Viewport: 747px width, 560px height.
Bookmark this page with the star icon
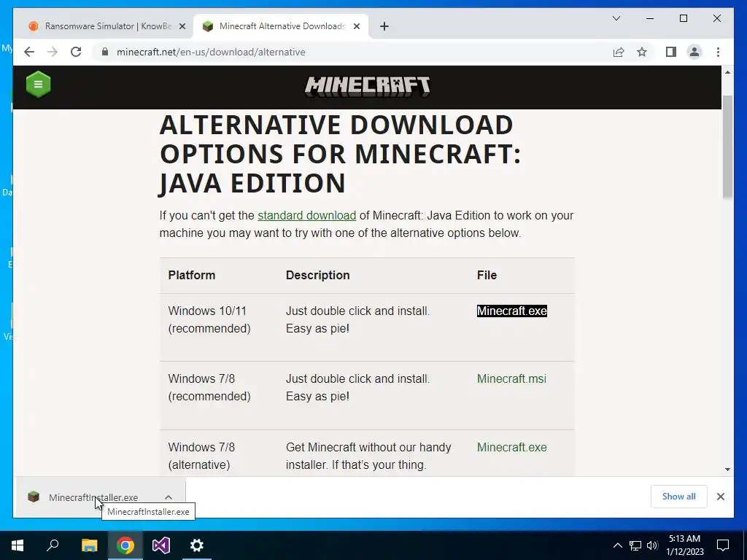pyautogui.click(x=642, y=52)
